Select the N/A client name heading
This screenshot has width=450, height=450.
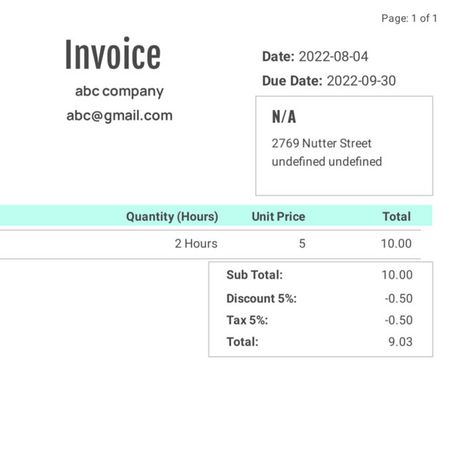284,117
